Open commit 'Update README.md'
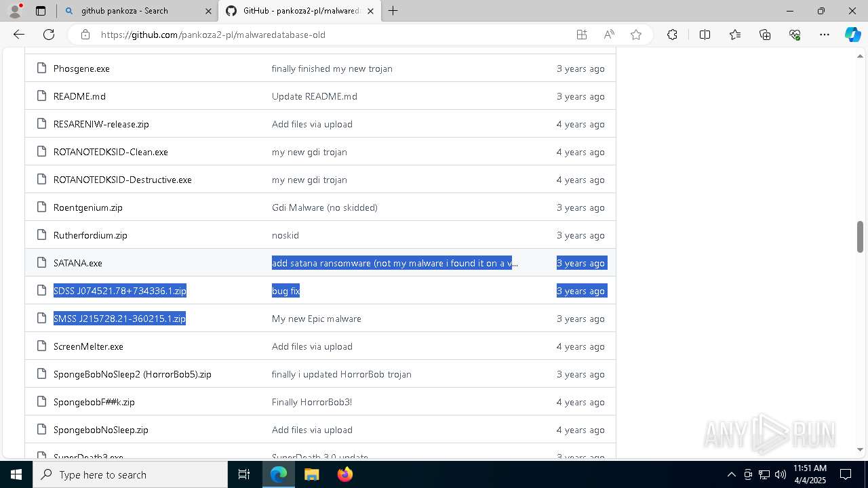The height and width of the screenshot is (488, 868). click(315, 96)
